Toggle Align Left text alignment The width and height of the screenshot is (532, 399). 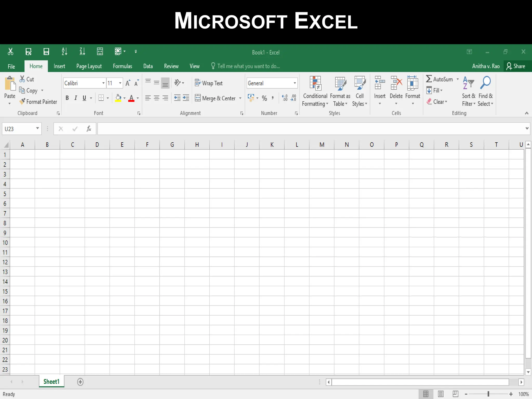148,98
